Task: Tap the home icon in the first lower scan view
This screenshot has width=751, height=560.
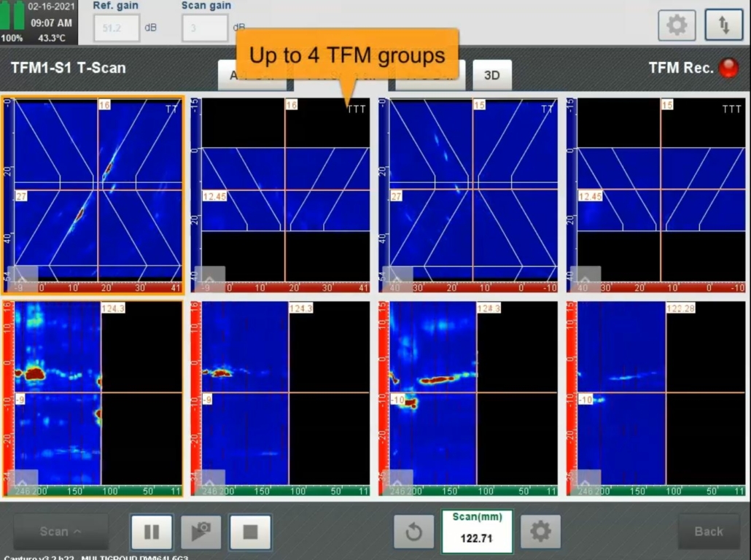Action: [x=22, y=481]
